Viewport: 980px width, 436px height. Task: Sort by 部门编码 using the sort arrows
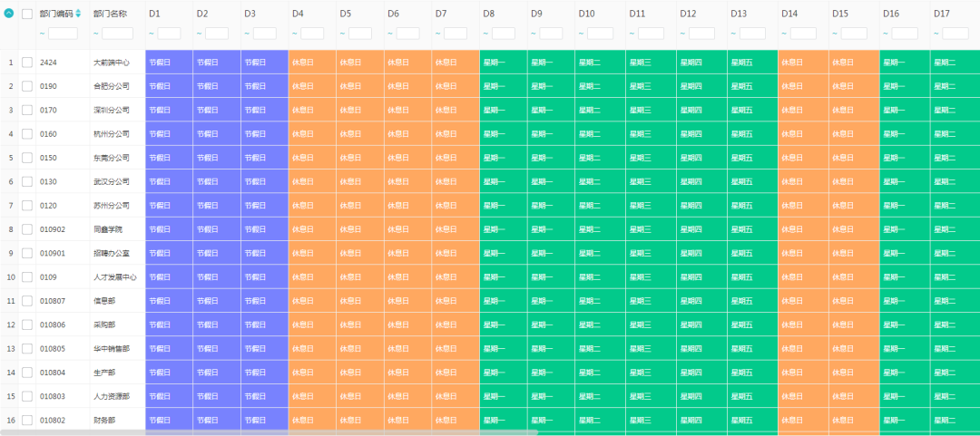coord(78,14)
